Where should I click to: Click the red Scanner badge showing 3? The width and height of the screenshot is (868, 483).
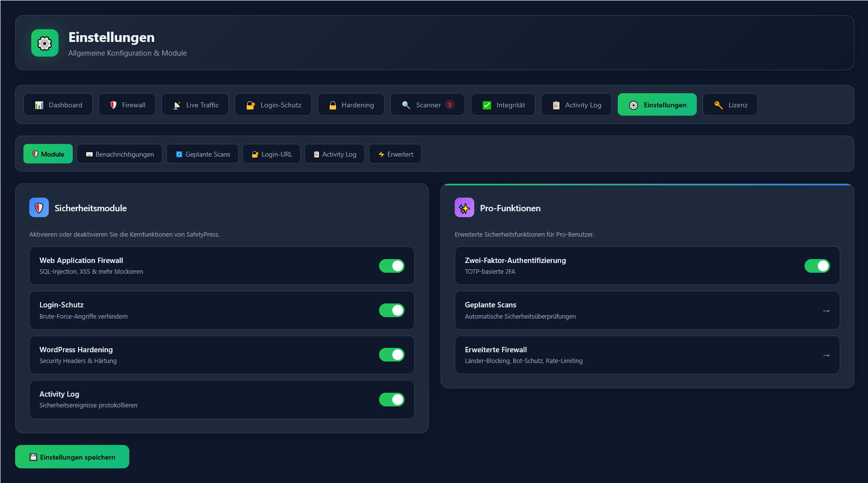pos(449,105)
